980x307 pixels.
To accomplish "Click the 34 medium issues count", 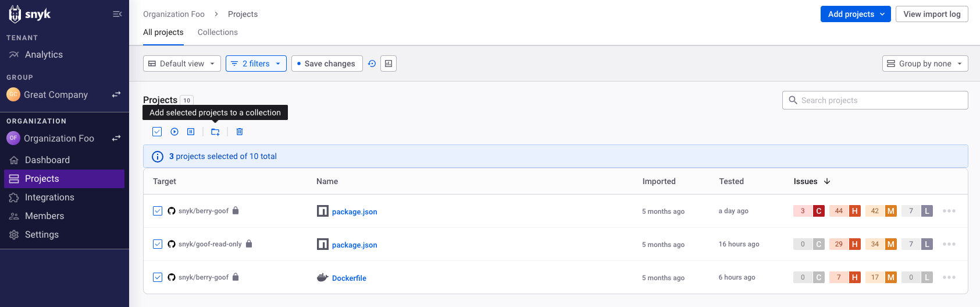I will point(875,244).
